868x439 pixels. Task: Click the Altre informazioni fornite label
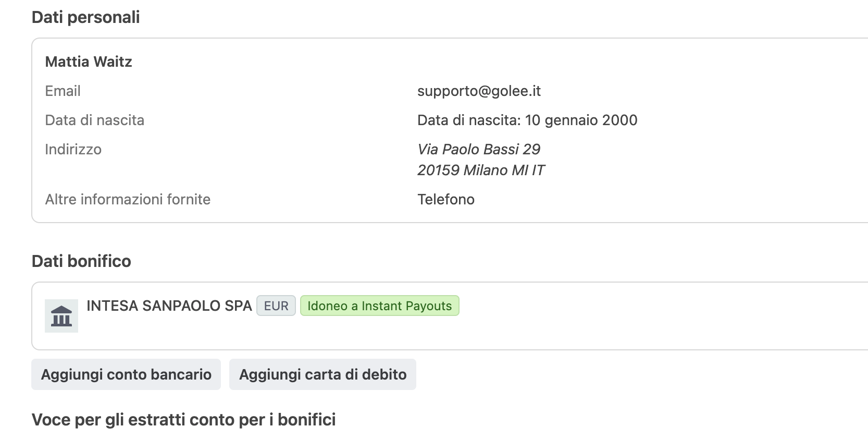tap(128, 200)
